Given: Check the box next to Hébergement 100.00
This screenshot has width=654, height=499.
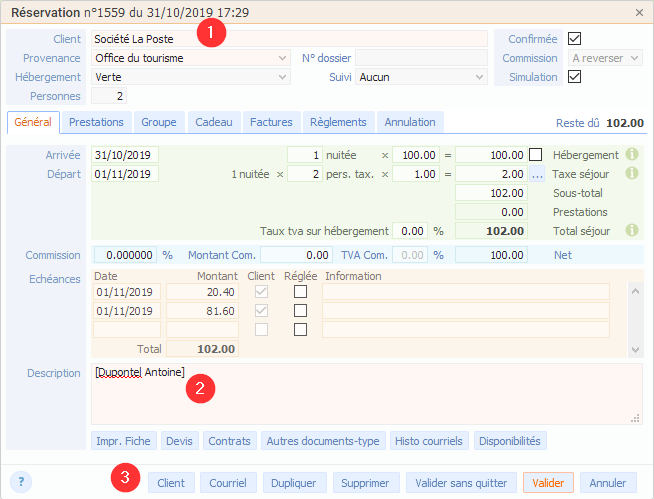Looking at the screenshot, I should tap(537, 155).
